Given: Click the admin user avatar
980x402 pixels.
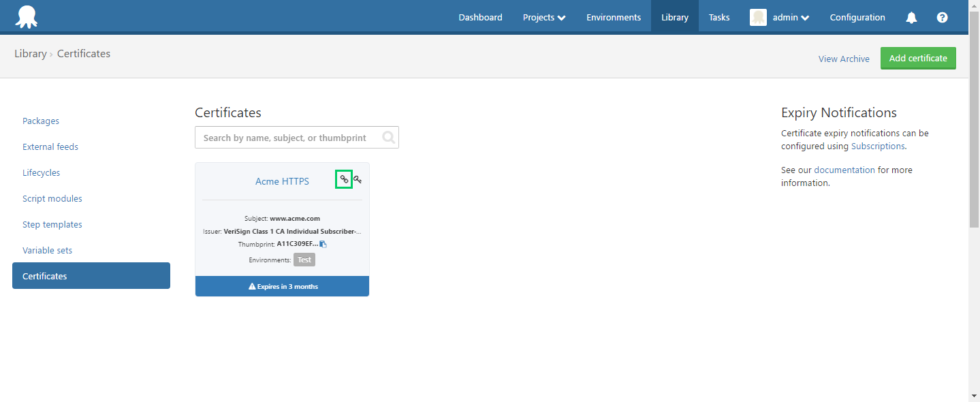Looking at the screenshot, I should [758, 18].
